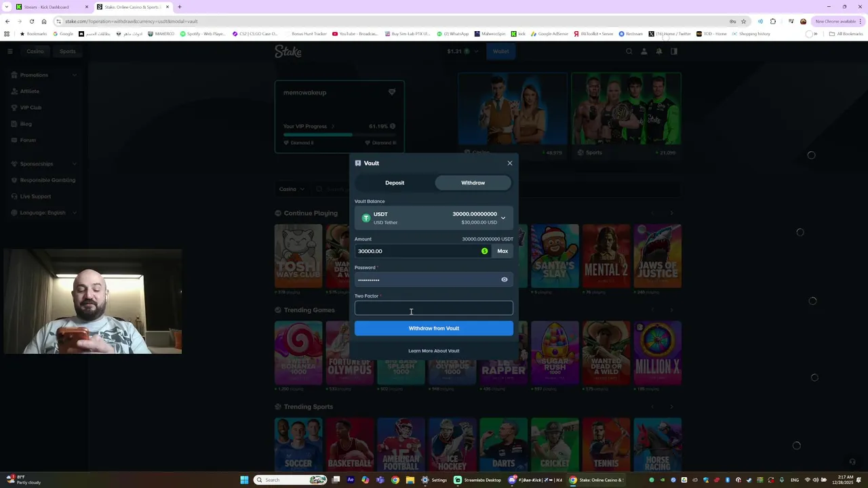Open notifications bell icon
This screenshot has width=868, height=488.
658,52
